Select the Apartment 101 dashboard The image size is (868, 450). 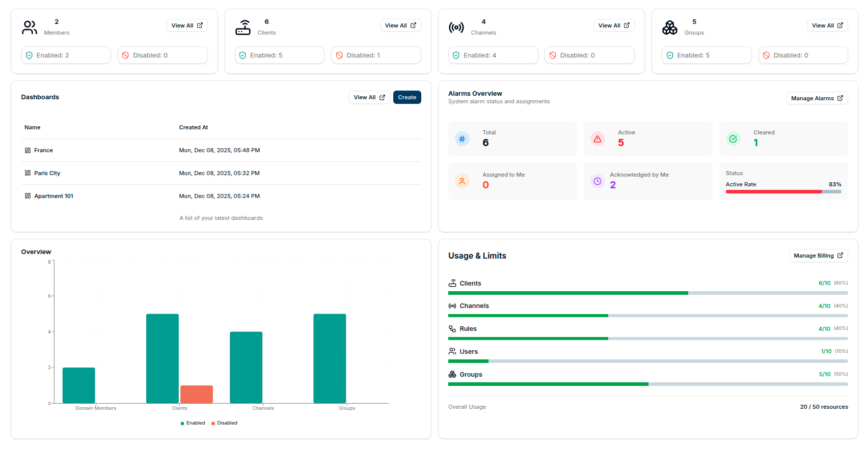click(x=53, y=196)
